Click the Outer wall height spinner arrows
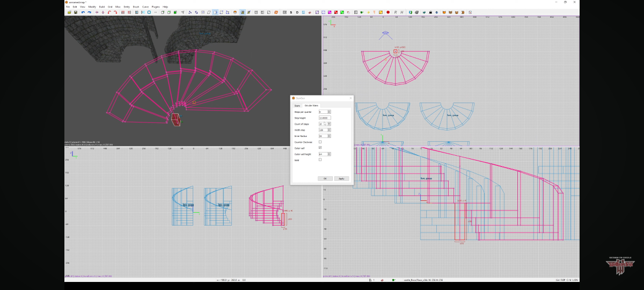The height and width of the screenshot is (290, 644). pyautogui.click(x=328, y=154)
